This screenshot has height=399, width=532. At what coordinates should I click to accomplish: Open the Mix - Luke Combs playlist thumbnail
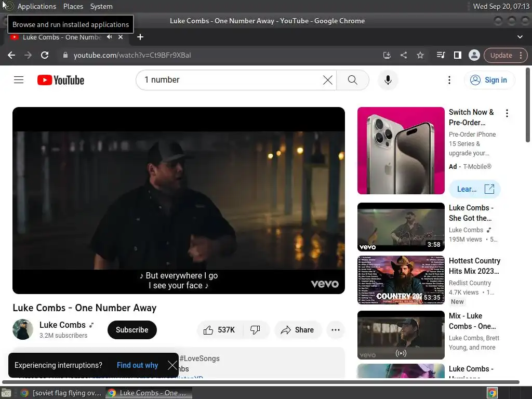click(x=401, y=335)
